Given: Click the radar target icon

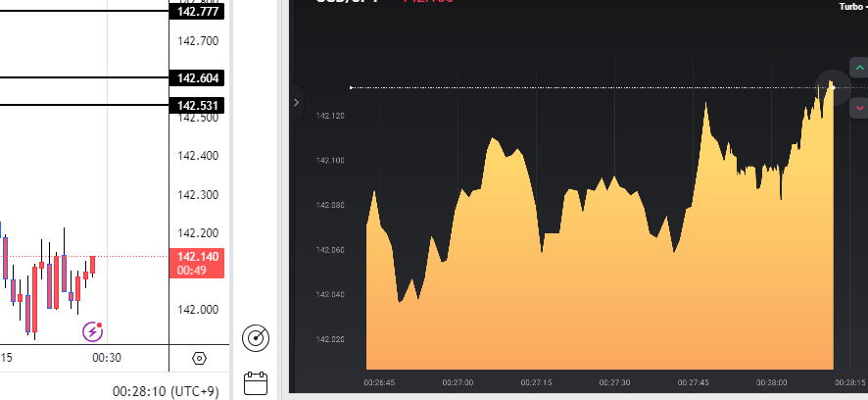Looking at the screenshot, I should pos(256,338).
